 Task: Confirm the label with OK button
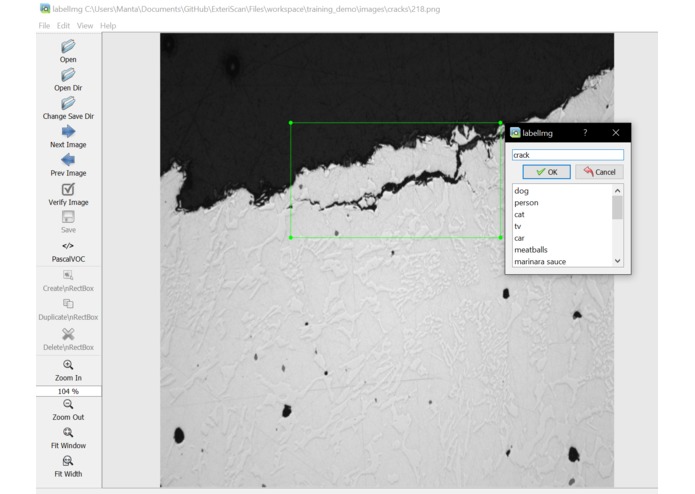click(x=547, y=172)
